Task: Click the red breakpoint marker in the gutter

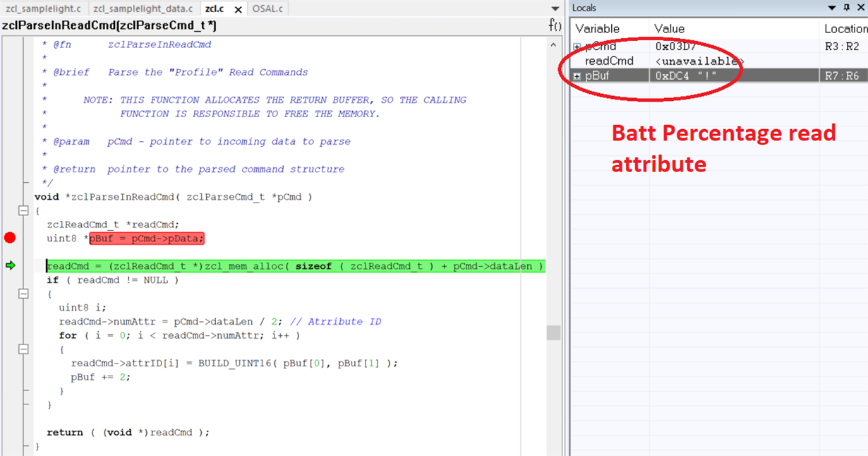Action: 9,238
